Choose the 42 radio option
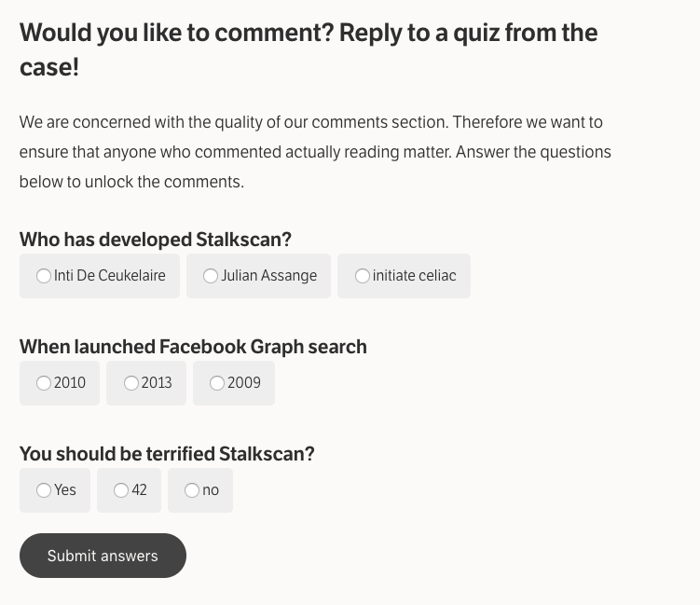Viewport: 700px width, 605px height. [x=121, y=490]
